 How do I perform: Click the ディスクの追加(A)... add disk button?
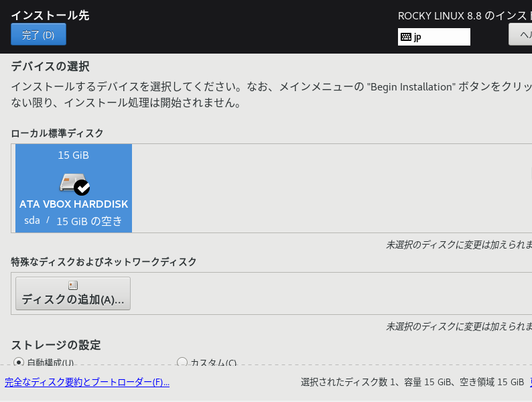pyautogui.click(x=73, y=293)
